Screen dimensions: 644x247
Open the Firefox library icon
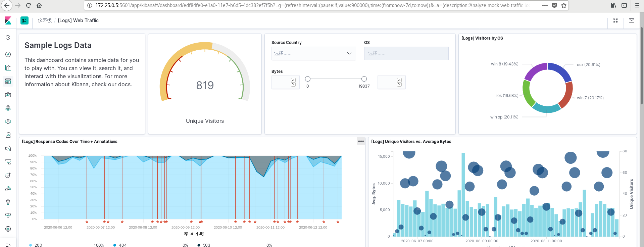click(x=613, y=5)
